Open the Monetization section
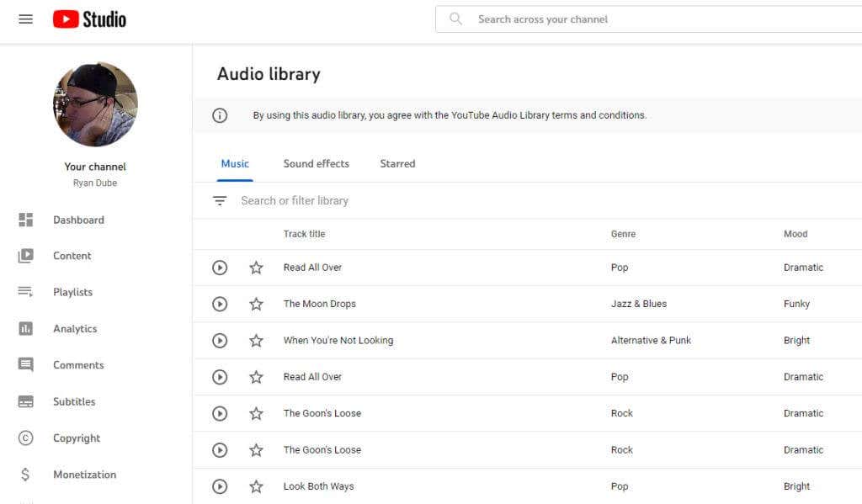Image resolution: width=862 pixels, height=504 pixels. (84, 475)
